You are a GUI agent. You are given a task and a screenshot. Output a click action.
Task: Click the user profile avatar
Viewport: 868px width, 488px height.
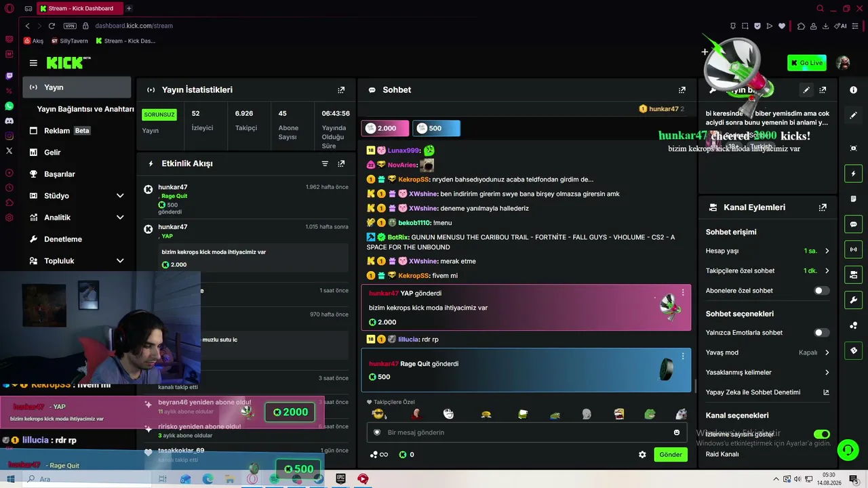click(843, 63)
